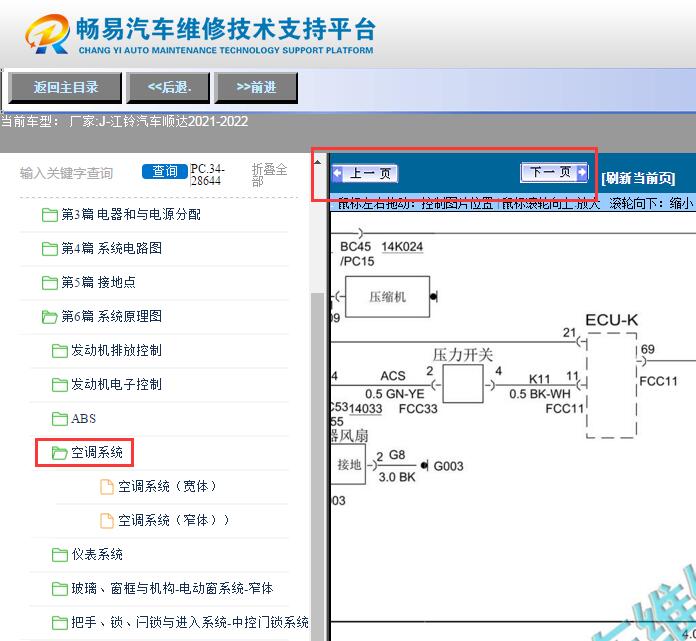This screenshot has height=641, width=696.
Task: Click the right arrow icon on 下一页
Action: (x=581, y=172)
